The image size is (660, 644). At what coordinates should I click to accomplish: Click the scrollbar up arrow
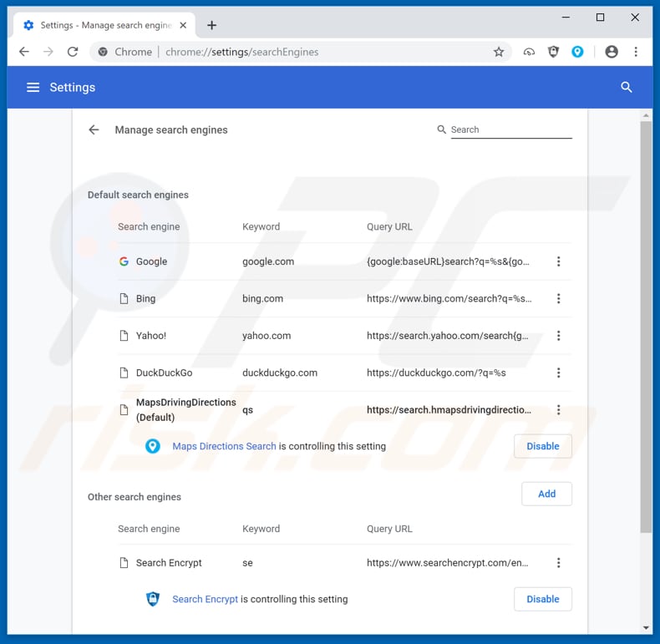[646, 115]
